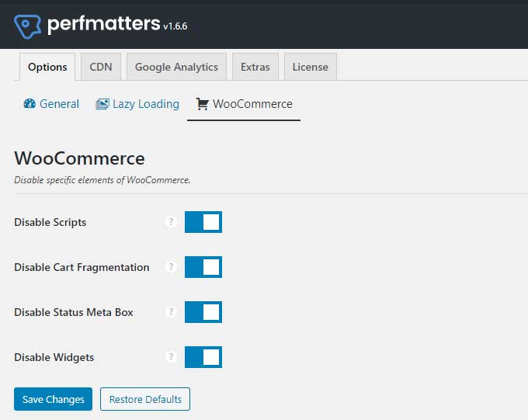Select the General sub-tab
The width and height of the screenshot is (528, 420).
[x=51, y=104]
